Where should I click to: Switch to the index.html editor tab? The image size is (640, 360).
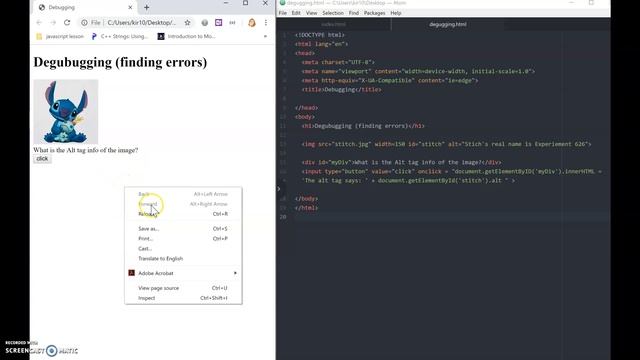333,24
